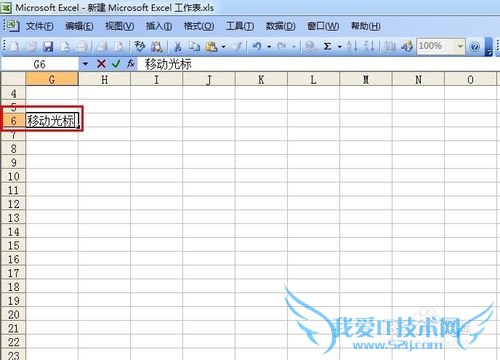500x360 pixels.
Task: Run the spelling check icon
Action: pyautogui.click(x=140, y=46)
